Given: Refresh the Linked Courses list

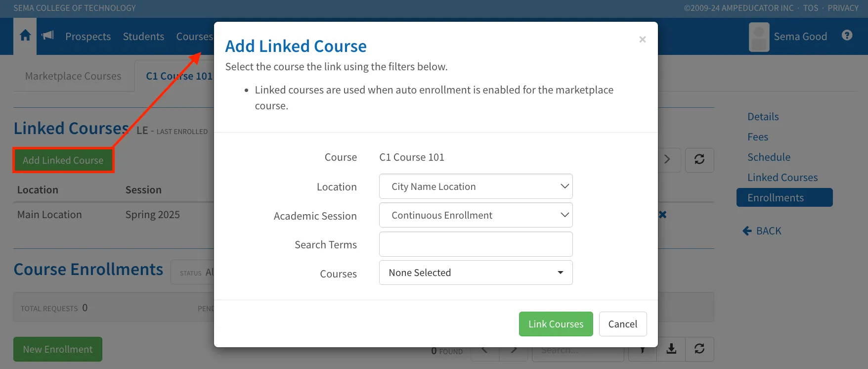Looking at the screenshot, I should 699,159.
